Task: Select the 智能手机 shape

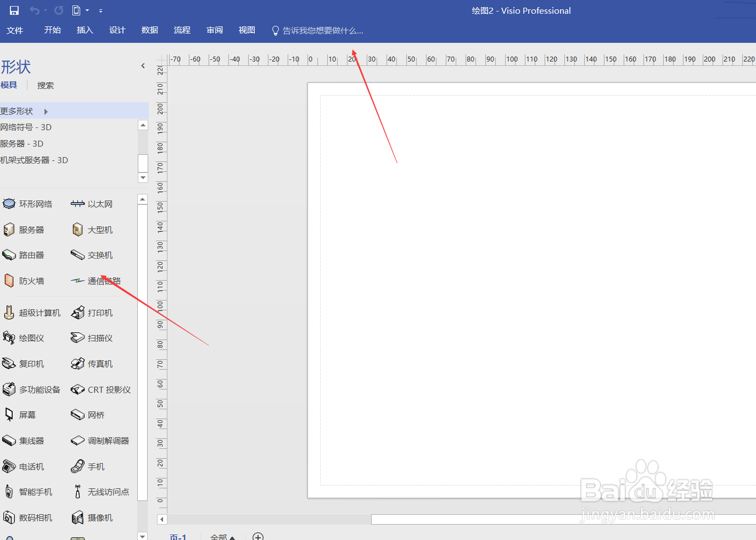Action: 27,492
